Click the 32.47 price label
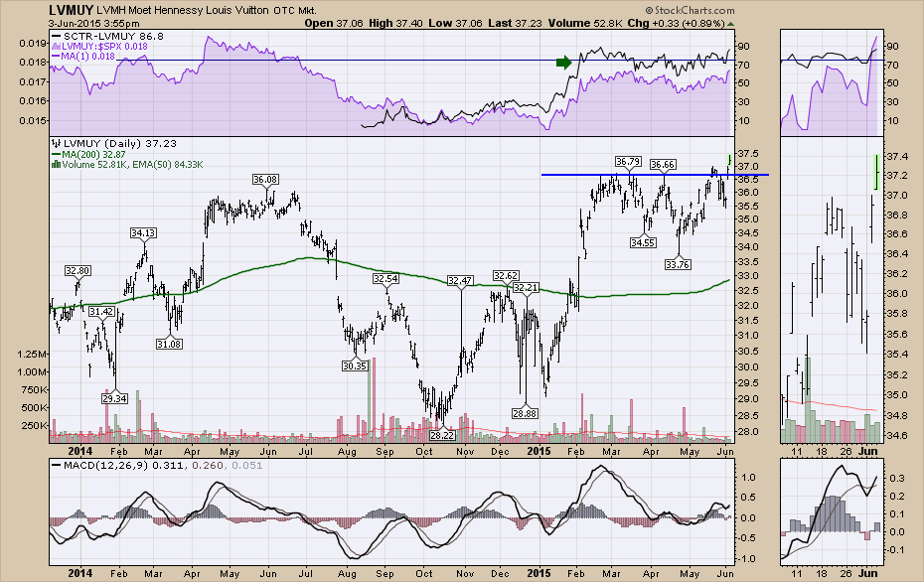 [x=460, y=281]
